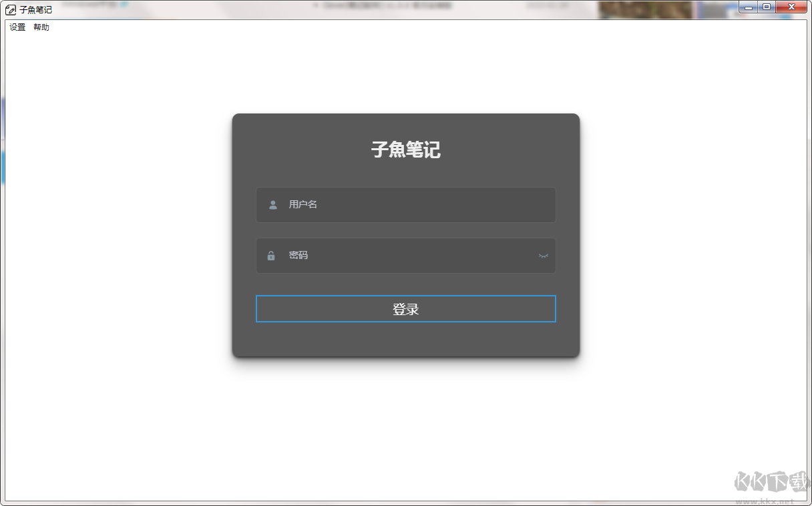Image resolution: width=812 pixels, height=506 pixels.
Task: Click the padlock icon in password field
Action: 270,256
